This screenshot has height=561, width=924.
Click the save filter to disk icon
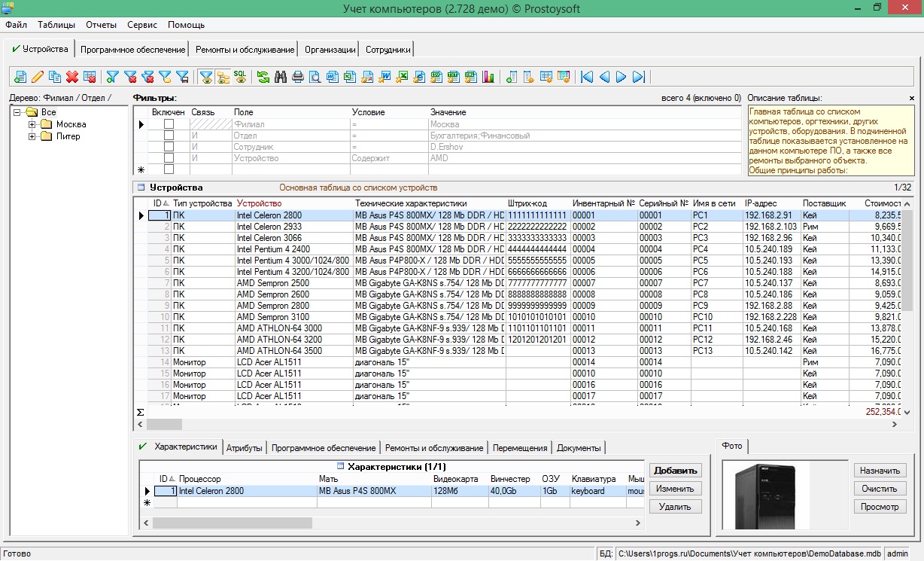coord(182,76)
